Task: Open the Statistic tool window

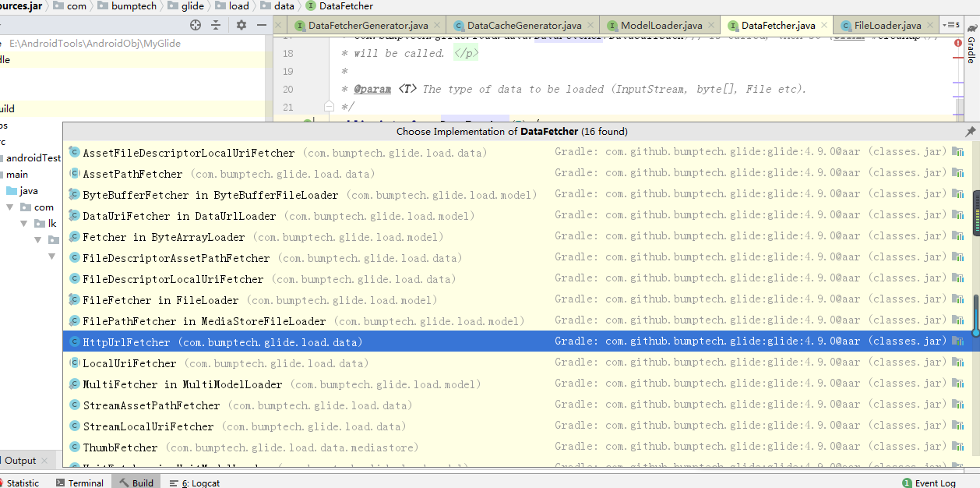Action: [x=19, y=483]
